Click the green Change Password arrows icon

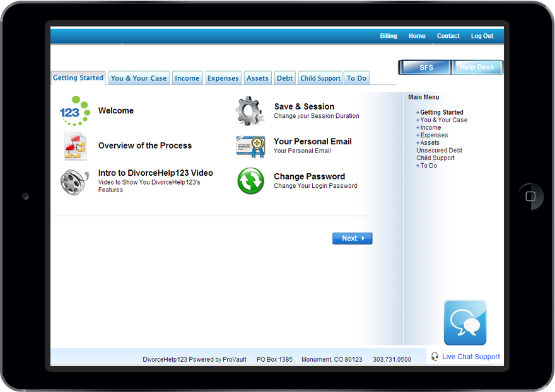tap(250, 181)
